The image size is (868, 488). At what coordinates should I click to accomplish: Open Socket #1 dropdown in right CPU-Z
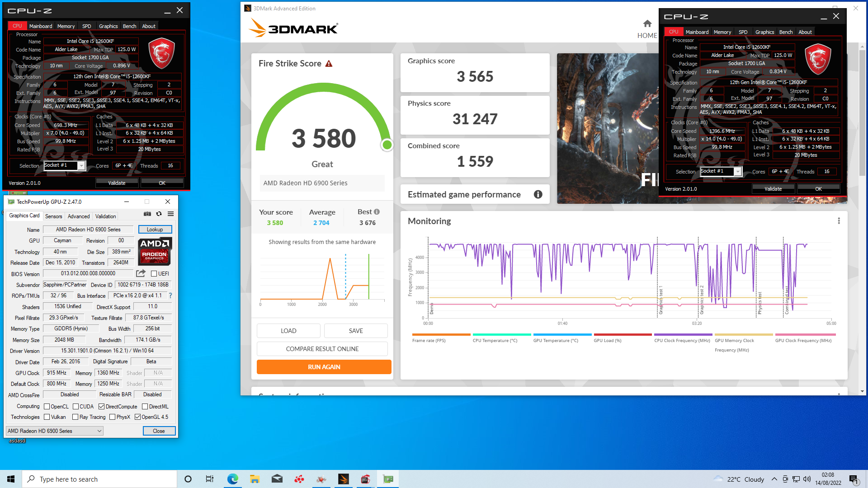pyautogui.click(x=721, y=171)
